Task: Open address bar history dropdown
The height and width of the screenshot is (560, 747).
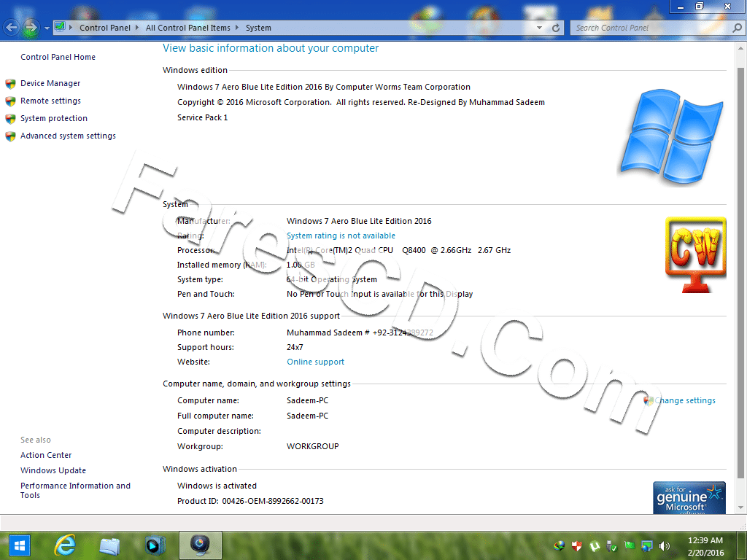Action: coord(539,28)
